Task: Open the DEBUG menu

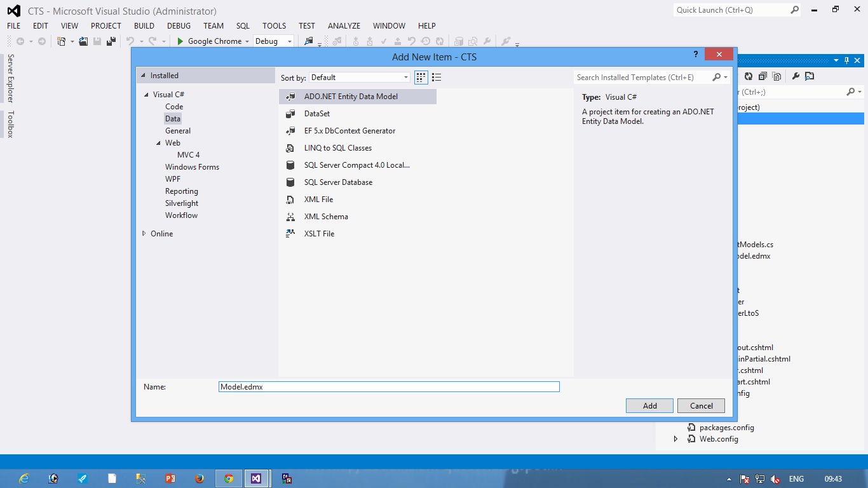Action: tap(179, 26)
